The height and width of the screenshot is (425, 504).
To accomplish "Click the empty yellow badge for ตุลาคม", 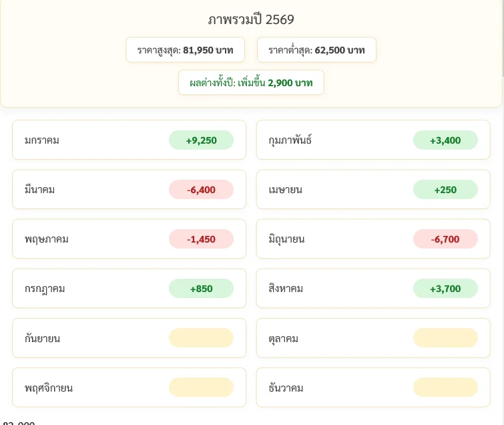I will coord(445,338).
